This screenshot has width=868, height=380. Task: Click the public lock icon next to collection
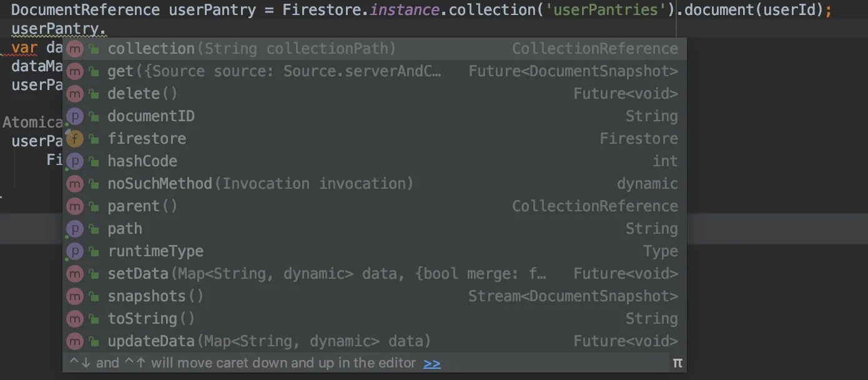tap(94, 49)
